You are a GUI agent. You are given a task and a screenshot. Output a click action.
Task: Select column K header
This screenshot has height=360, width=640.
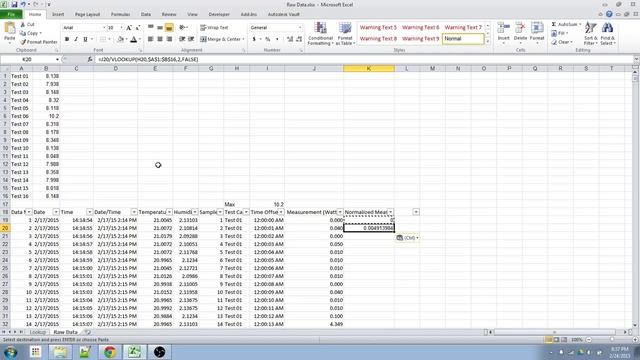[369, 69]
